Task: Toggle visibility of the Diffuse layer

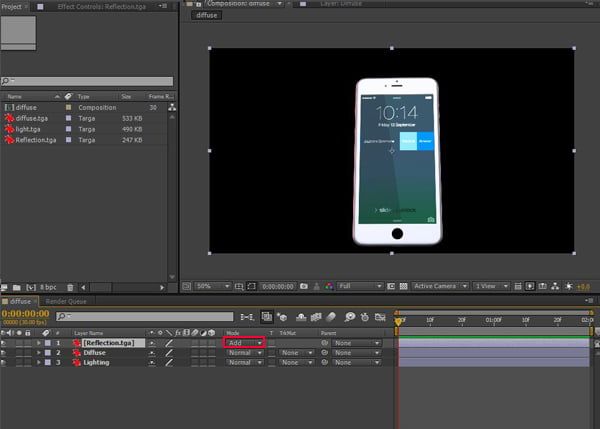Action: tap(3, 353)
